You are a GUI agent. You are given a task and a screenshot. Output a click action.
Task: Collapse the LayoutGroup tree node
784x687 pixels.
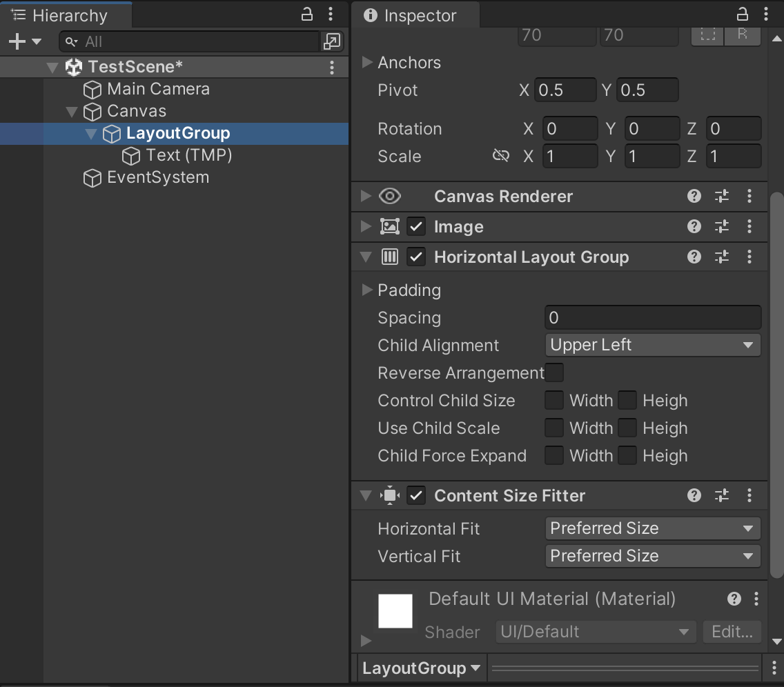click(x=90, y=133)
